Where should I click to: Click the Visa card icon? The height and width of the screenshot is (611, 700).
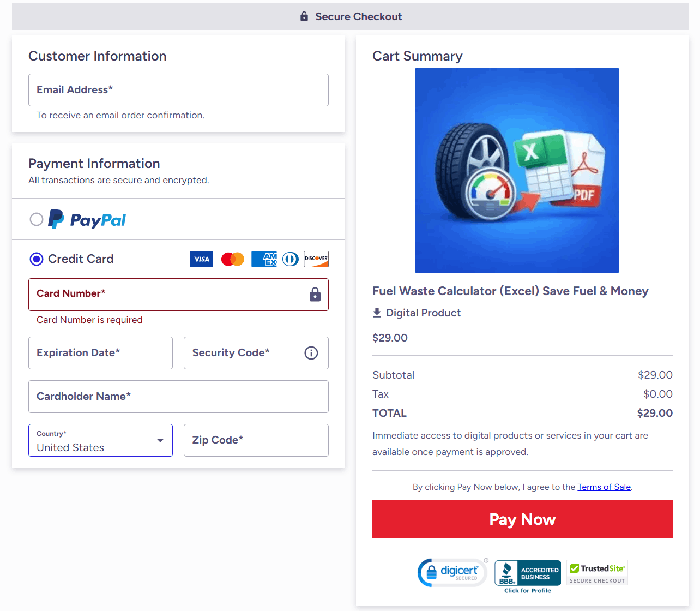[201, 259]
